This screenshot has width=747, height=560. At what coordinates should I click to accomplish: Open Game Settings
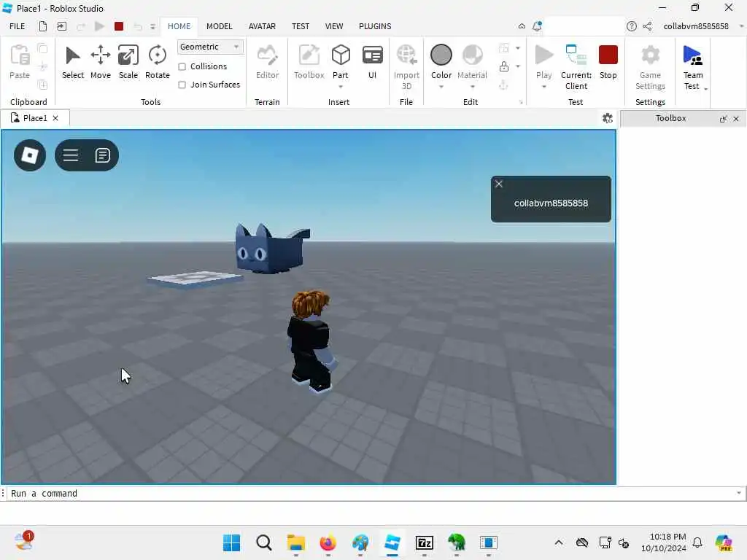(x=650, y=66)
